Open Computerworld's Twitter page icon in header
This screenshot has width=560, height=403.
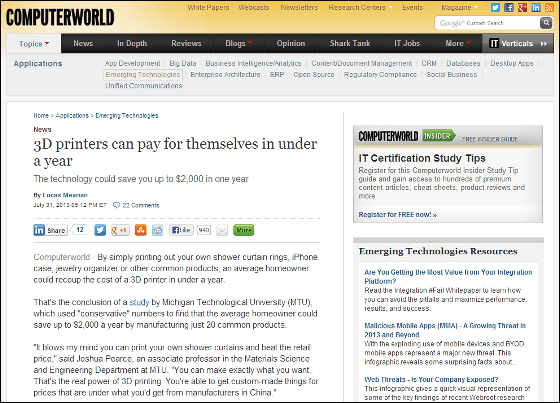495,8
